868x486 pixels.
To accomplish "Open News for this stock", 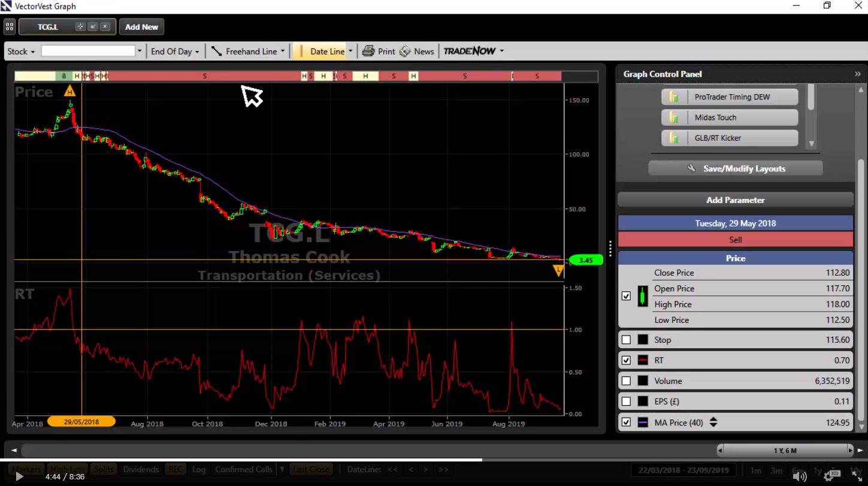I will click(x=416, y=52).
